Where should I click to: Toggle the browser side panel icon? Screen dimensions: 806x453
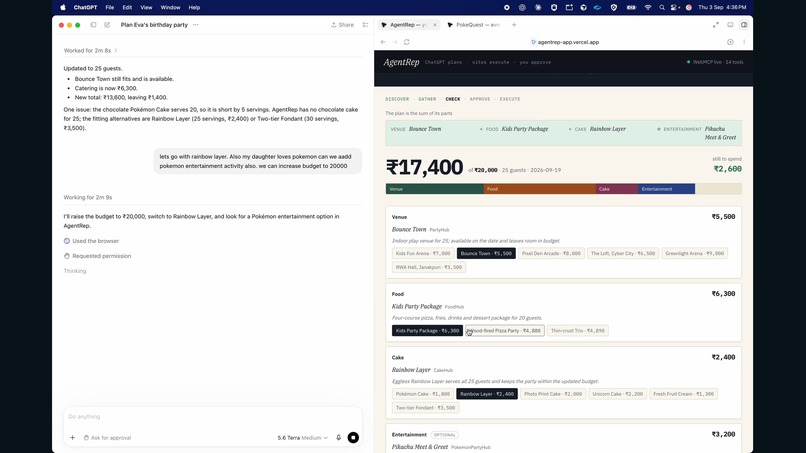[744, 25]
